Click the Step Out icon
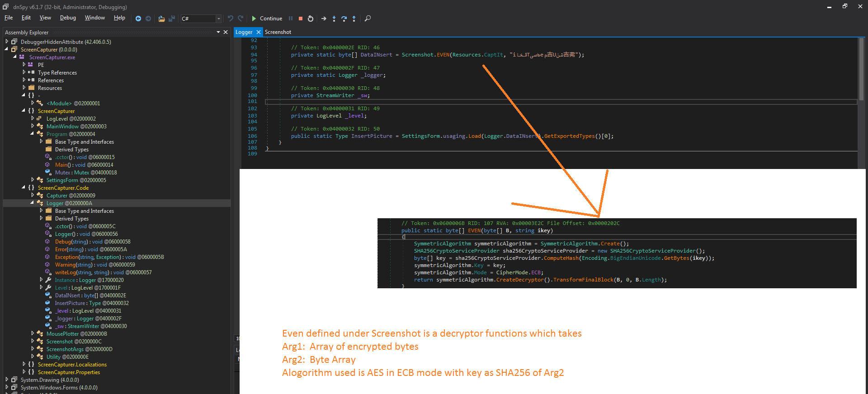868x394 pixels. pos(354,19)
